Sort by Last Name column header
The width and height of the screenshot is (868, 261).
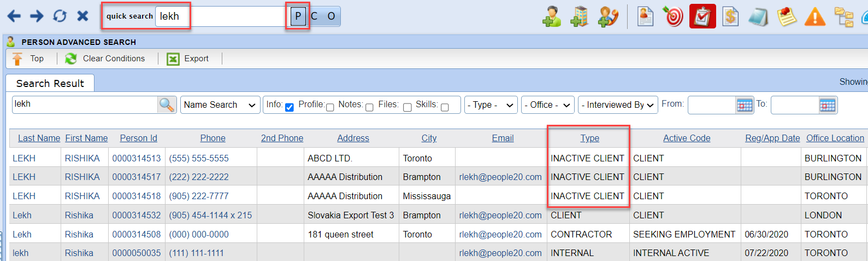pyautogui.click(x=39, y=138)
